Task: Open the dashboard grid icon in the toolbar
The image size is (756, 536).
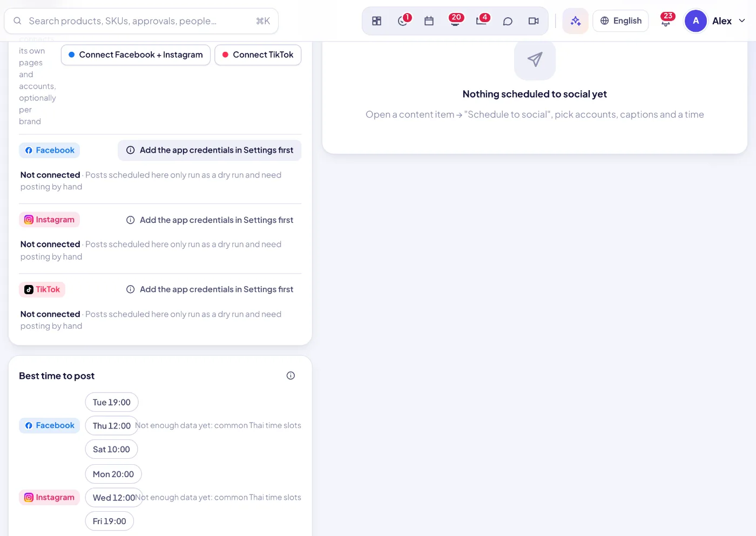Action: pyautogui.click(x=376, y=21)
